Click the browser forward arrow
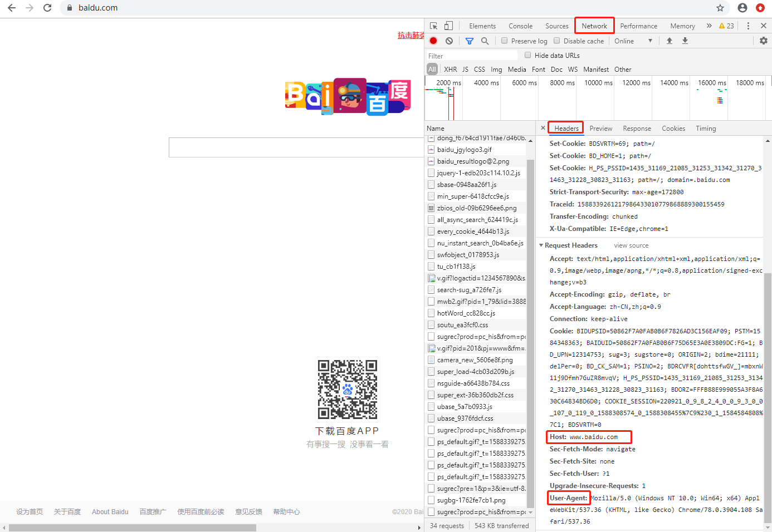Viewport: 772px width, 532px height. [x=30, y=8]
